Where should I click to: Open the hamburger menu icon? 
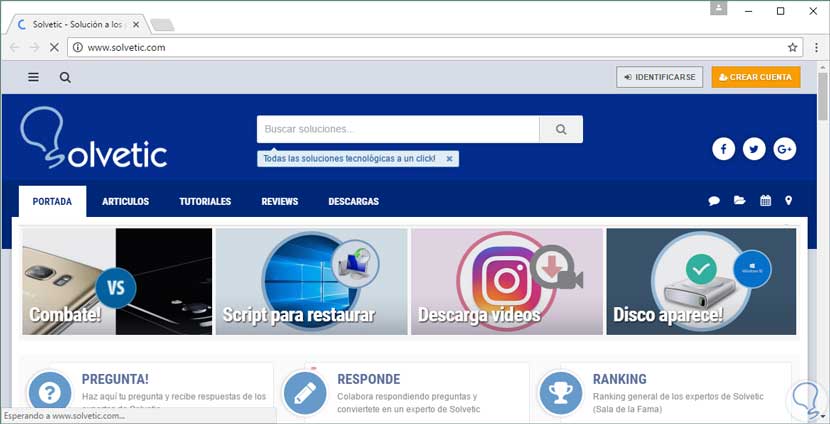33,77
